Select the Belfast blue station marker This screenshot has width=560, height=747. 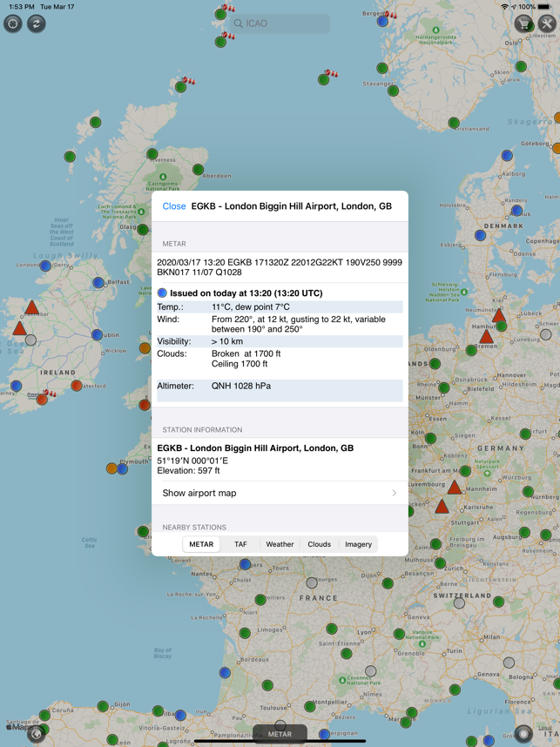click(x=98, y=282)
